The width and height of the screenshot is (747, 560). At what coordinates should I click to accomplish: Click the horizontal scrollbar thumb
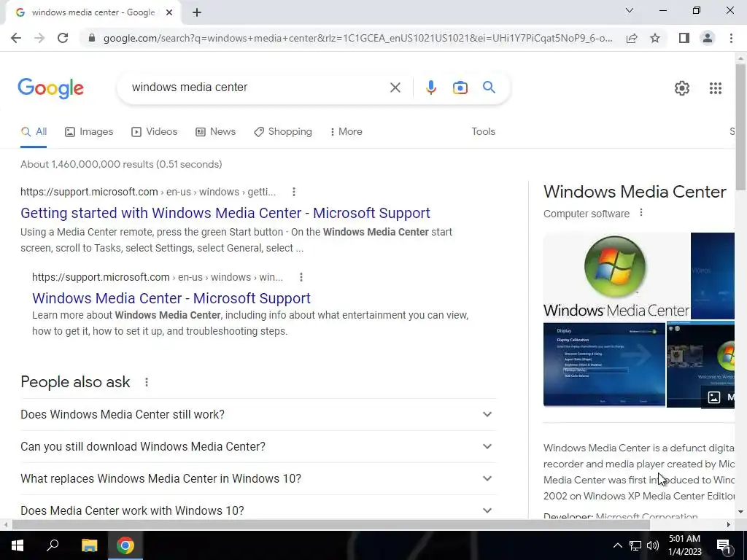[330, 525]
